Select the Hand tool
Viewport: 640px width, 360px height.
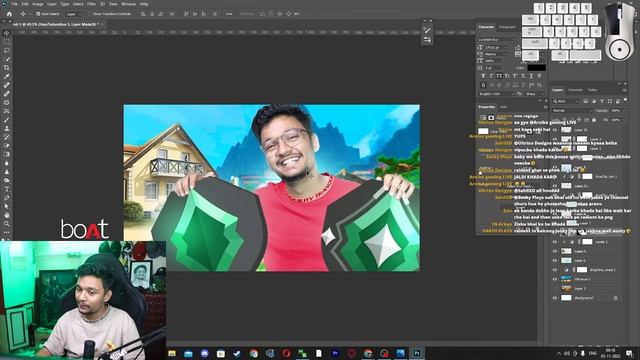(7, 215)
